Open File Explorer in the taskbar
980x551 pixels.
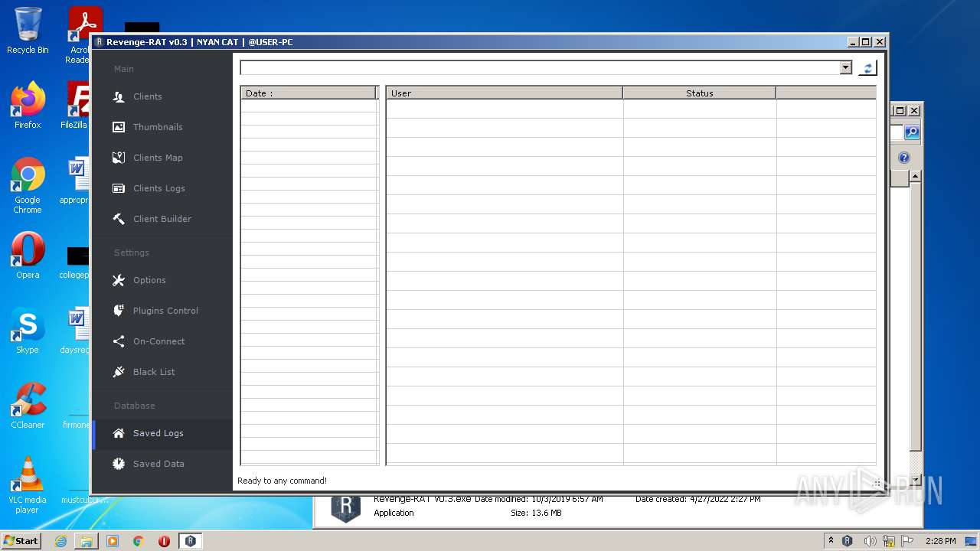click(87, 541)
